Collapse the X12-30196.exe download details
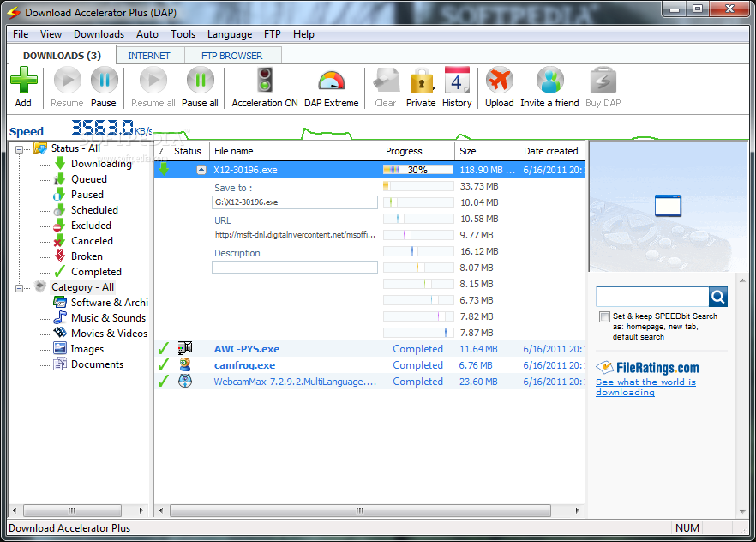This screenshot has width=756, height=542. click(x=201, y=170)
